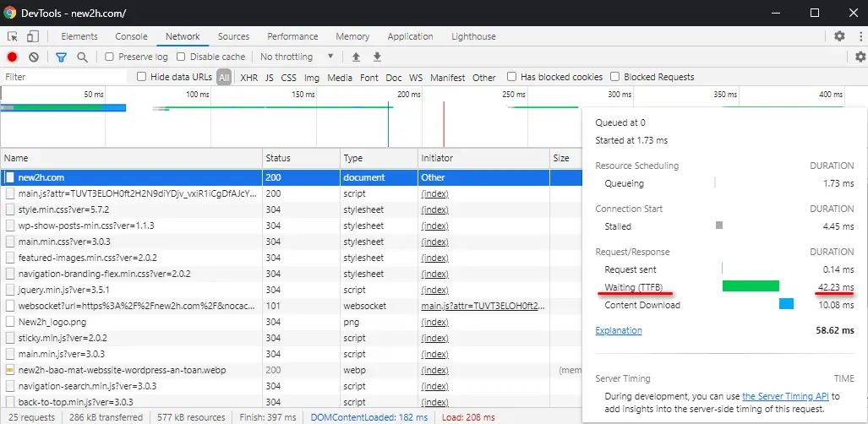Sort by the Name column header

click(x=132, y=158)
